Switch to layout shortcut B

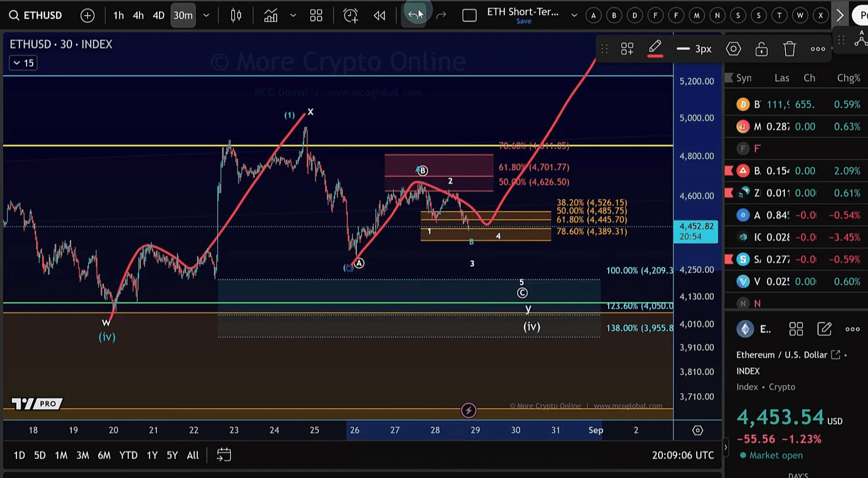point(614,15)
